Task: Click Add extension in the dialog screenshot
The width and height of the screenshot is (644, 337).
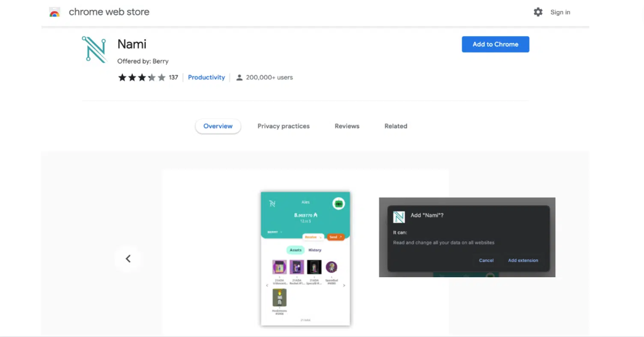Action: [x=523, y=260]
